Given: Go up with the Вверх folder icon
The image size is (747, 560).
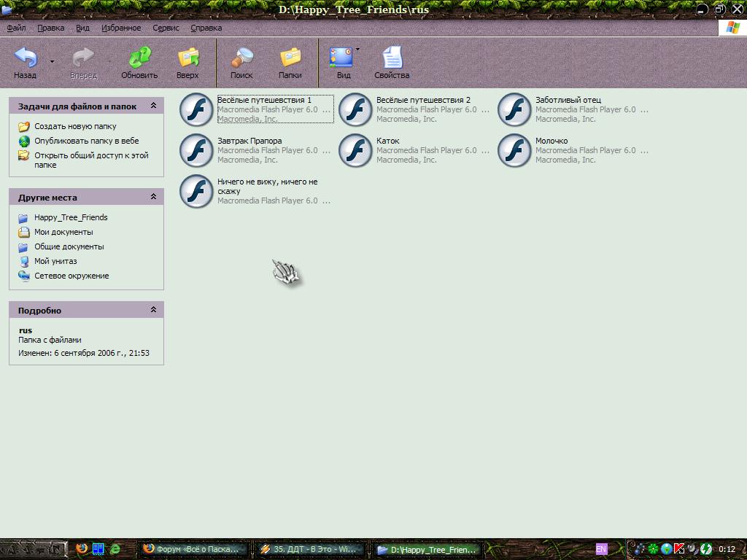Looking at the screenshot, I should pos(188,58).
